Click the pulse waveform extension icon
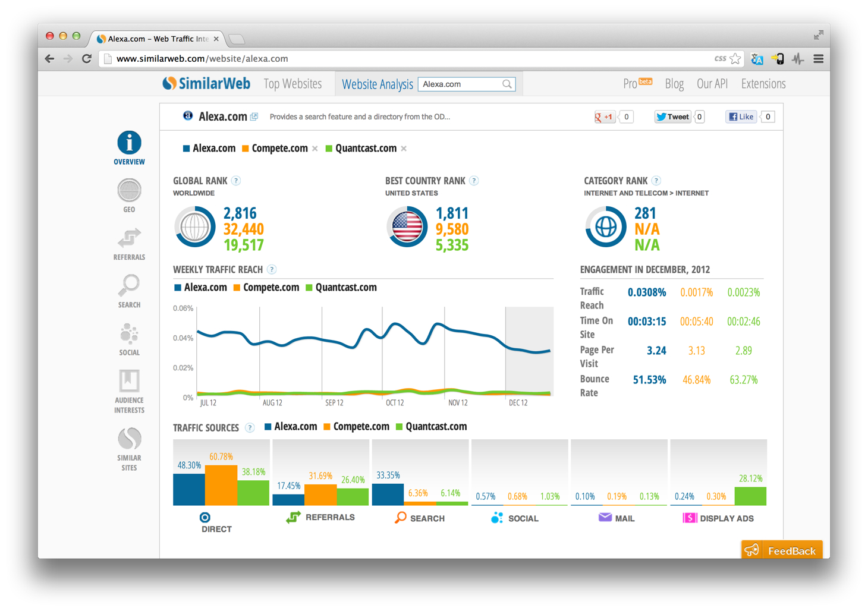Screen dimensions: 868x611 coord(798,59)
